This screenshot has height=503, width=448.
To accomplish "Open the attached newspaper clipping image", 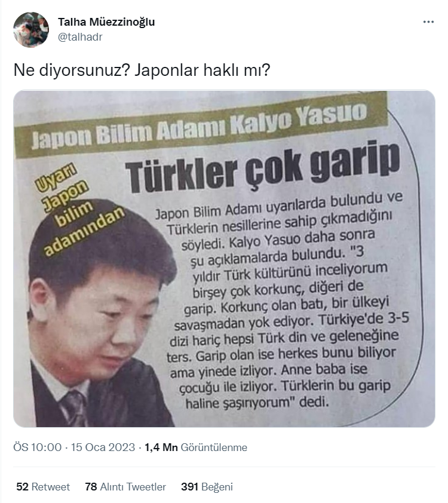I will tap(224, 259).
